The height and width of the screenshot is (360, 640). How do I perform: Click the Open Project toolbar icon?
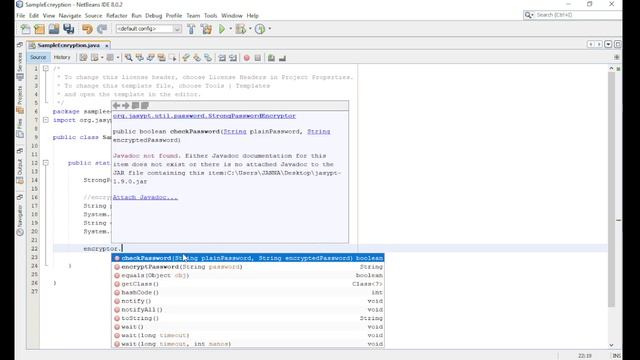tap(54, 29)
